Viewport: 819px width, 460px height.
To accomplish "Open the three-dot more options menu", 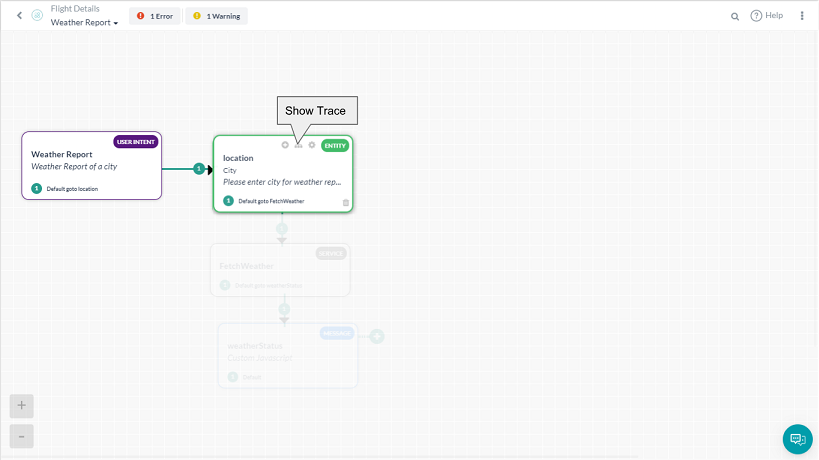I will (802, 16).
